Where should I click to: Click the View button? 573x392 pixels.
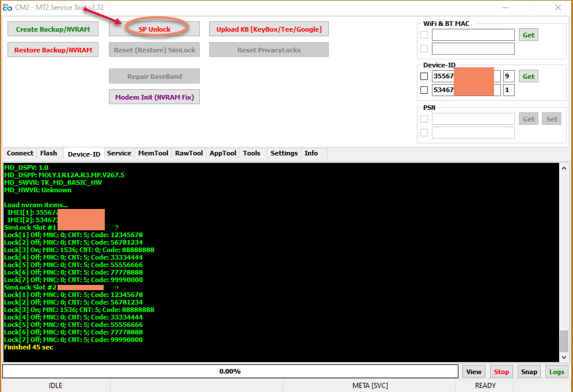tap(474, 371)
